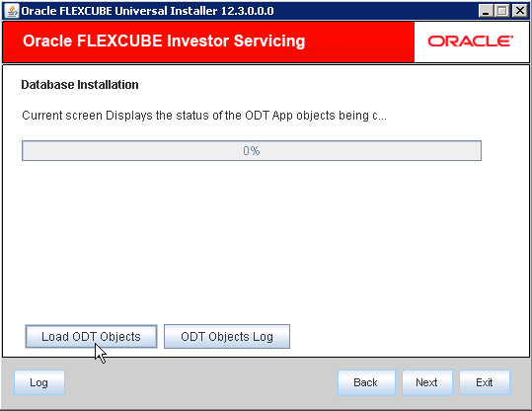Maximize the installer window
Screen dimensions: 532x411
click(x=502, y=11)
